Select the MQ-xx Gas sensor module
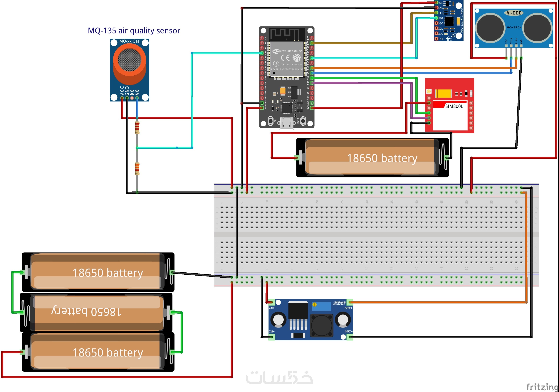This screenshot has width=559, height=392. point(129,70)
